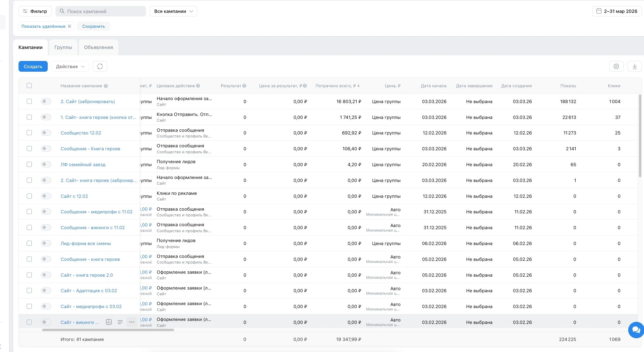644x352 pixels.
Task: Select all campaigns with header checkbox
Action: [29, 85]
